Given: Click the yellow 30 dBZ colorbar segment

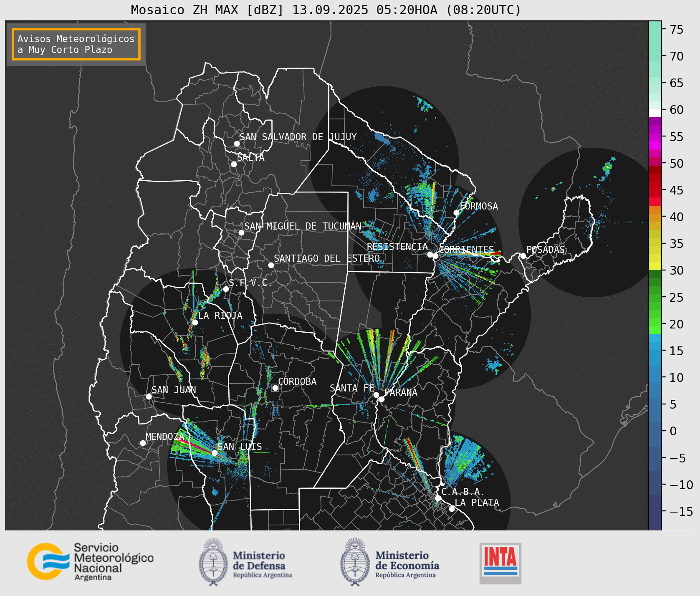Looking at the screenshot, I should (x=655, y=266).
